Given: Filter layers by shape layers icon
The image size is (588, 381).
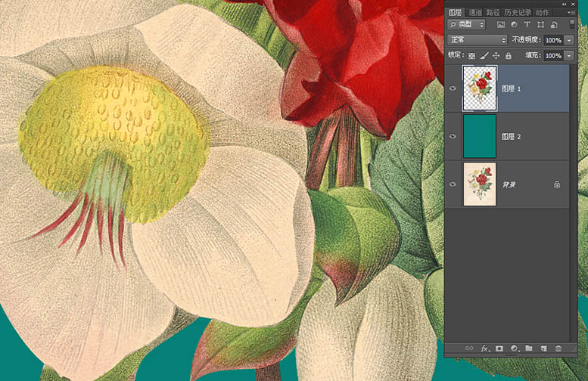Looking at the screenshot, I should 540,25.
